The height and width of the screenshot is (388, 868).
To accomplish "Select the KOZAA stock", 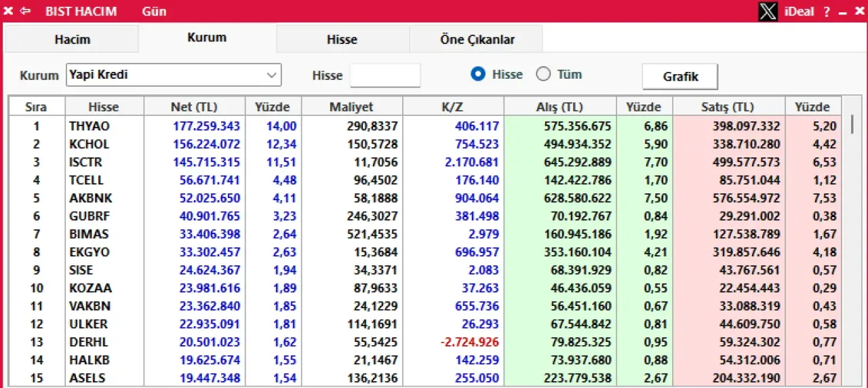I will click(90, 288).
